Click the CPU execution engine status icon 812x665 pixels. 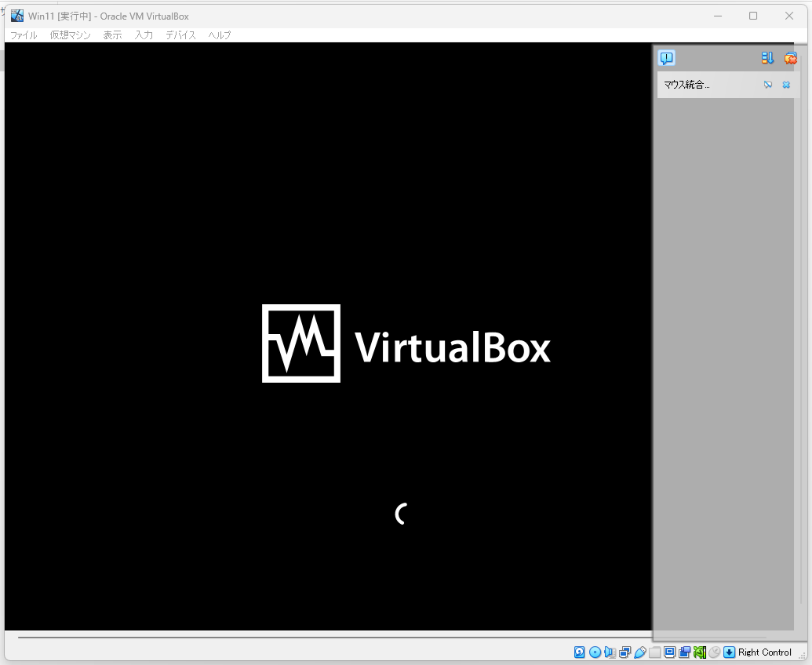(700, 652)
